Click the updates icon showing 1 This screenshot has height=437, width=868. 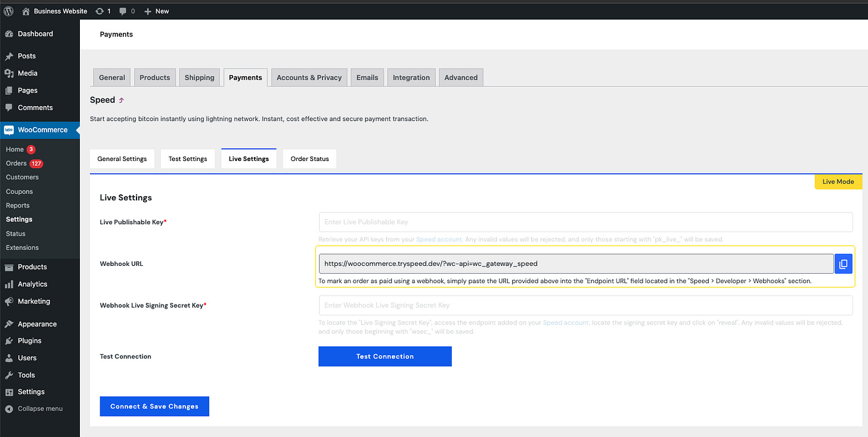(x=103, y=11)
